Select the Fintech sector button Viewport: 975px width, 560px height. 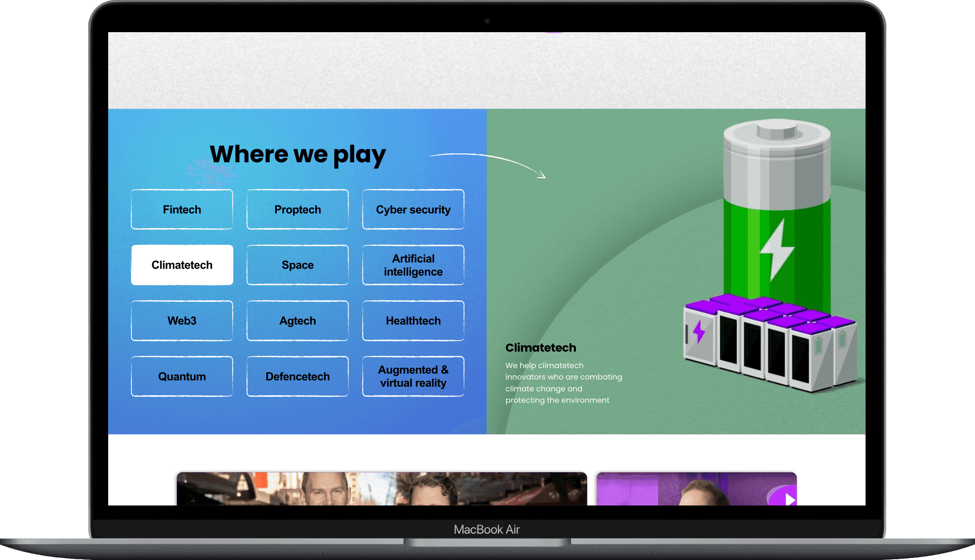182,209
